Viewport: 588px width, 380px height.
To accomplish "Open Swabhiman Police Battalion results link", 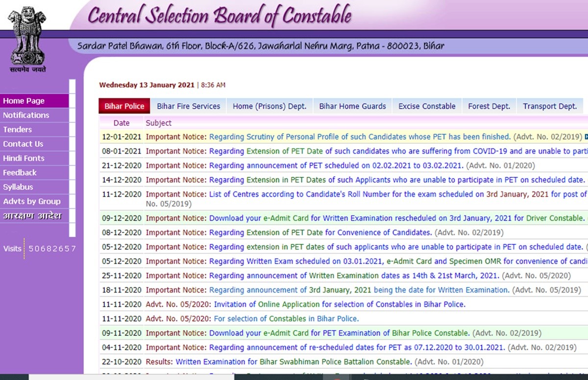I will [294, 362].
